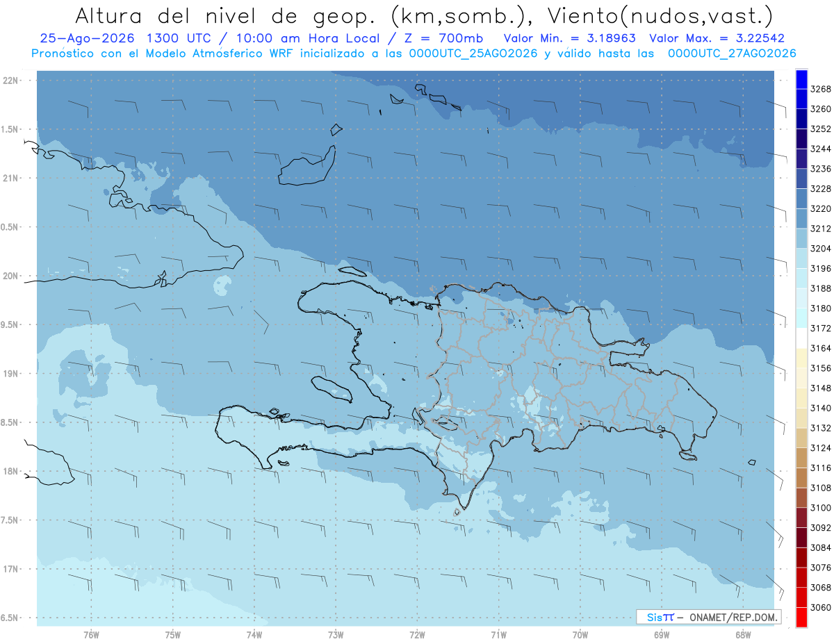Click the "3172" colorbar label
The width and height of the screenshot is (834, 644).
coord(820,328)
